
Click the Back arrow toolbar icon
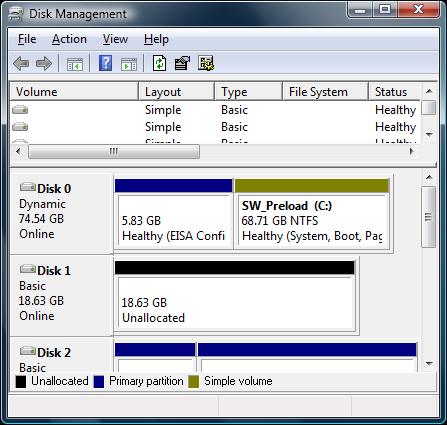point(21,63)
